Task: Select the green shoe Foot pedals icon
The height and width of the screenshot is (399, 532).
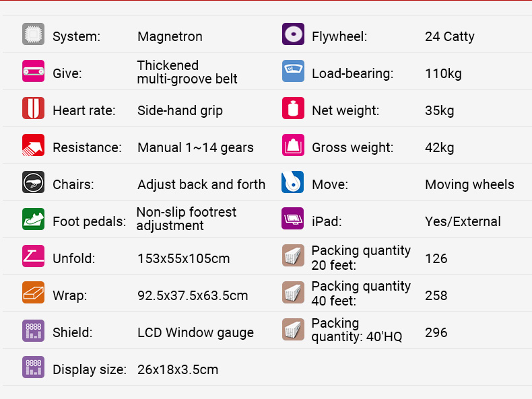Action: click(33, 219)
